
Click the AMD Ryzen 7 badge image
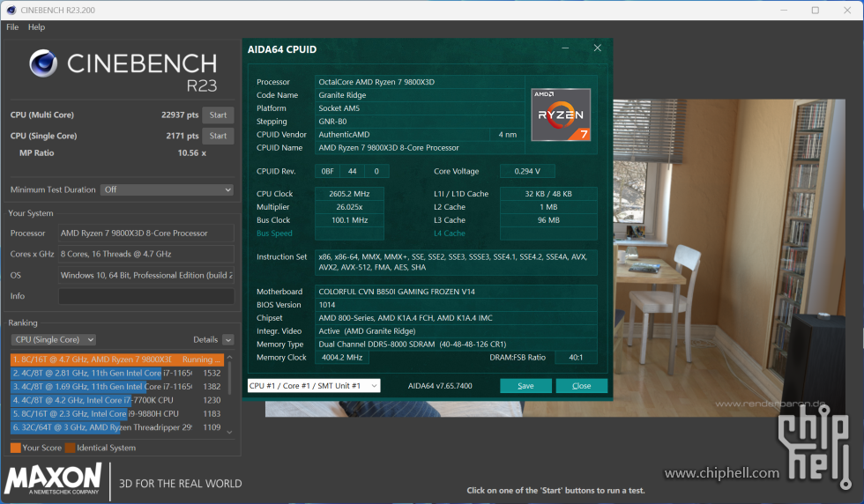pos(561,115)
